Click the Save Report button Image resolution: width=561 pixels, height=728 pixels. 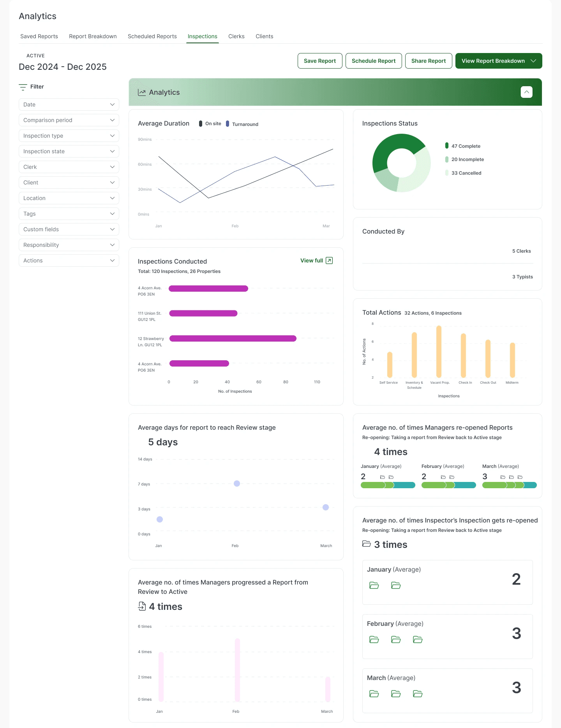click(x=320, y=61)
